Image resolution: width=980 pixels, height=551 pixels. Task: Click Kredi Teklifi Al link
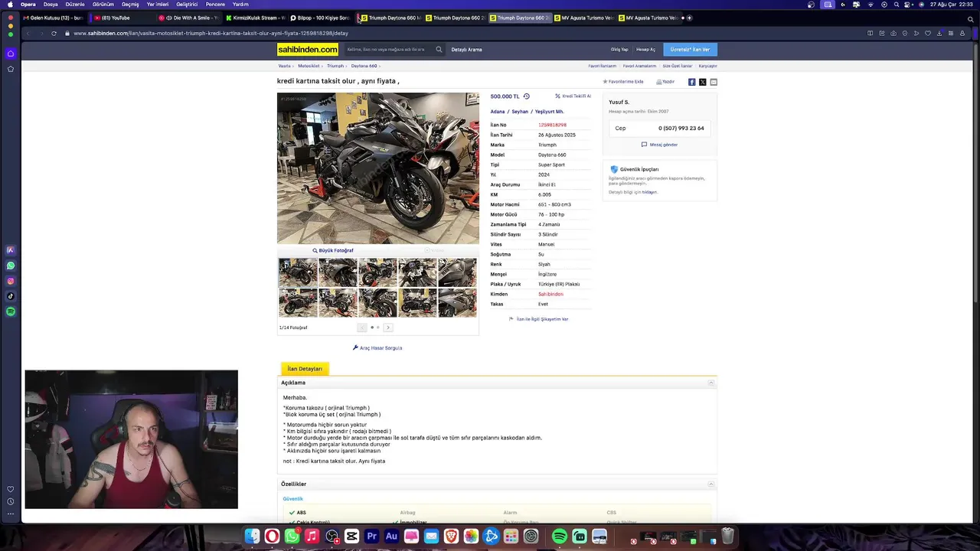[x=573, y=96]
